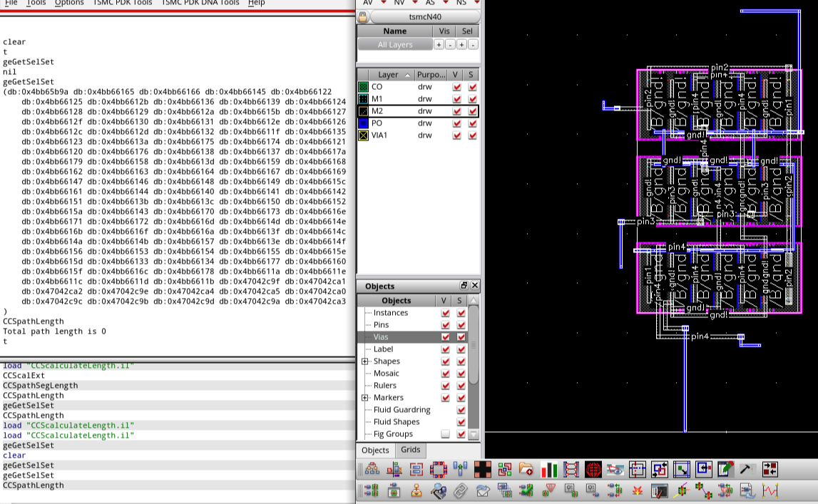Click the eye over layers icon
Viewport: 818px width, 504px height.
[x=615, y=470]
